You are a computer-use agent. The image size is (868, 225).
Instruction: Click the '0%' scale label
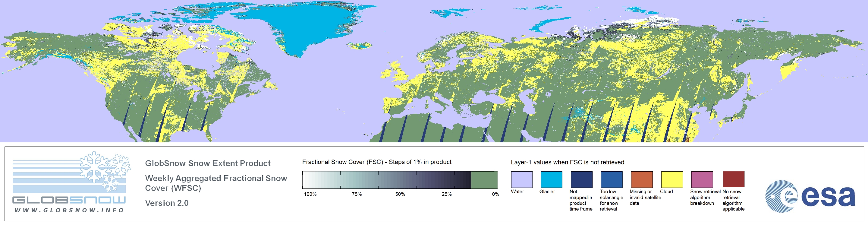(x=495, y=194)
